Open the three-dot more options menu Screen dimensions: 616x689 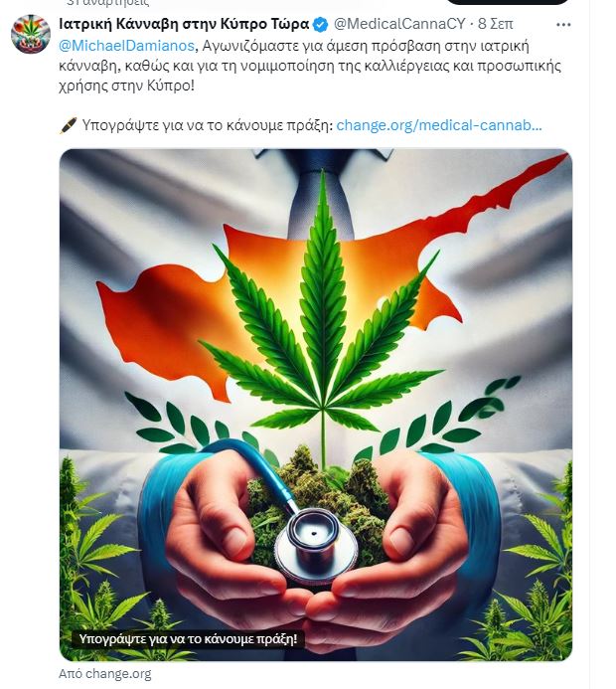click(x=563, y=25)
